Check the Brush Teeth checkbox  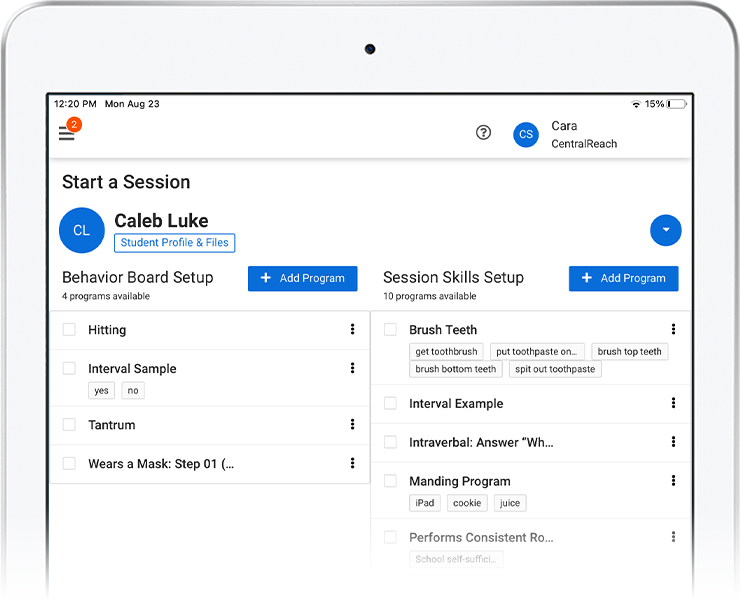(x=390, y=330)
